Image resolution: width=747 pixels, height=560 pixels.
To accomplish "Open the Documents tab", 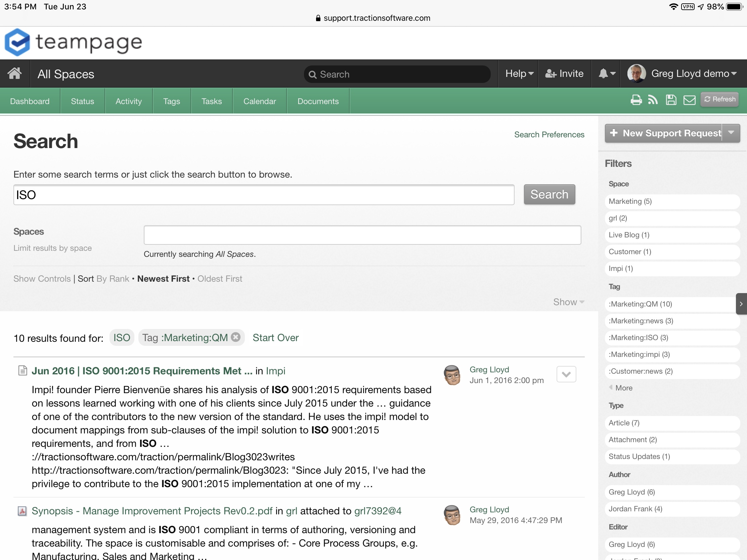I will (318, 101).
